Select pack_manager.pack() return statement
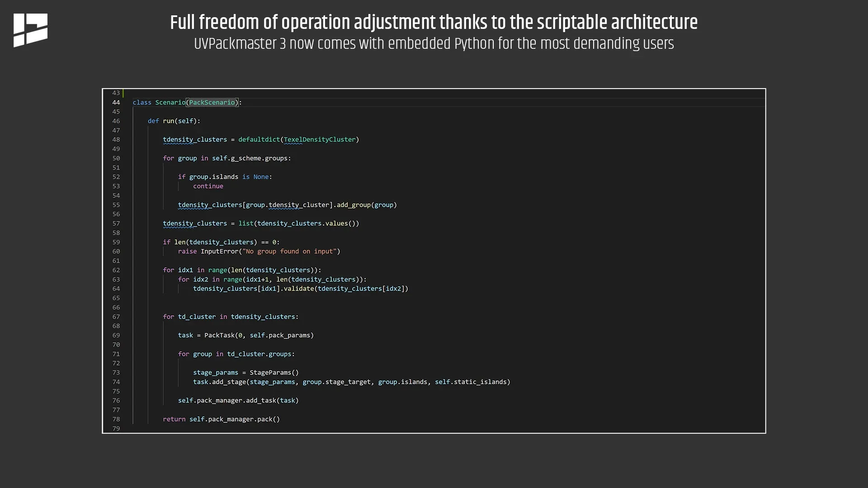 pyautogui.click(x=221, y=419)
